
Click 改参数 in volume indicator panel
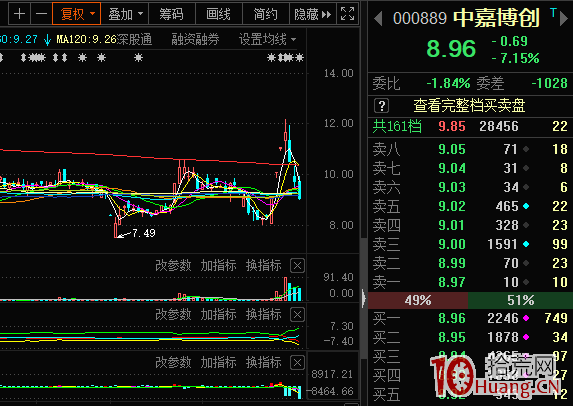point(173,265)
